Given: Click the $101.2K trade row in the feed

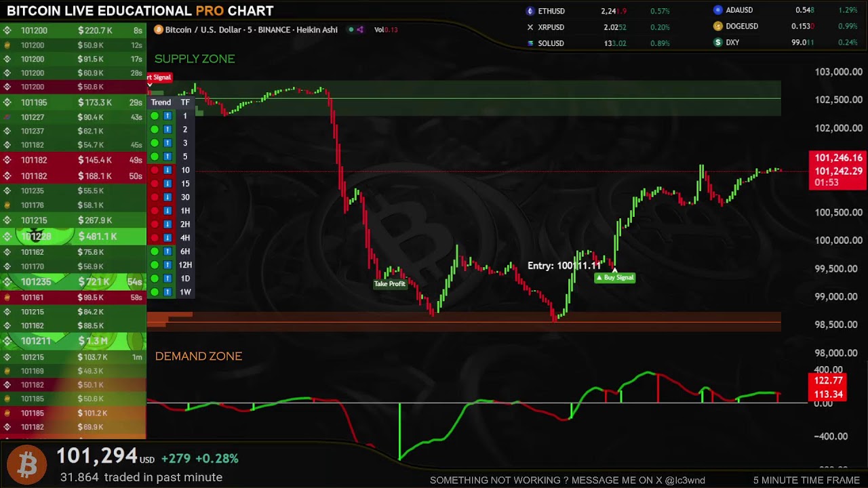Looking at the screenshot, I should click(73, 413).
